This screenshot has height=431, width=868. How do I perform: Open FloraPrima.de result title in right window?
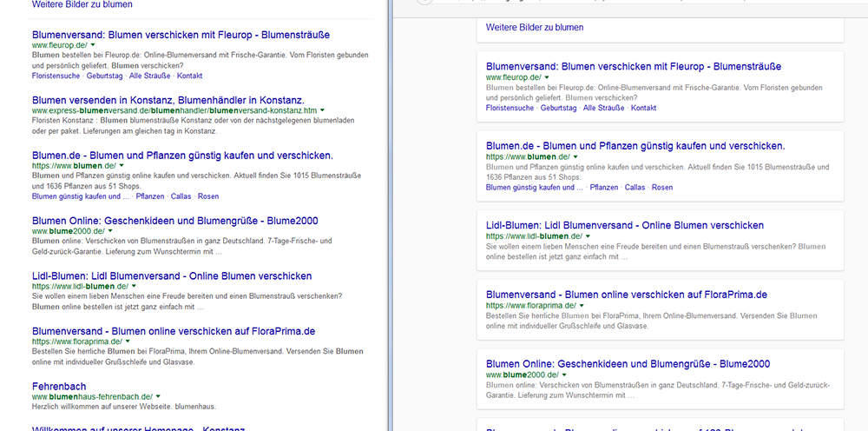click(627, 295)
